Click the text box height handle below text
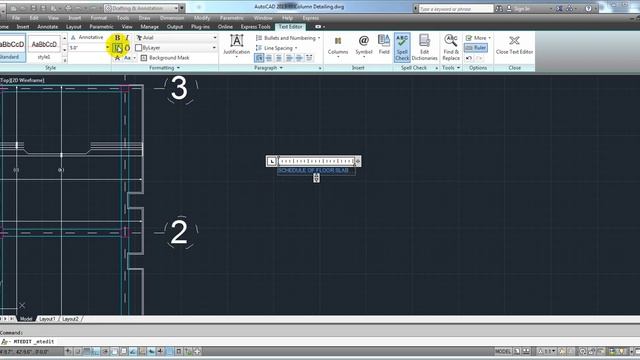Image resolution: width=640 pixels, height=360 pixels. coord(316,178)
